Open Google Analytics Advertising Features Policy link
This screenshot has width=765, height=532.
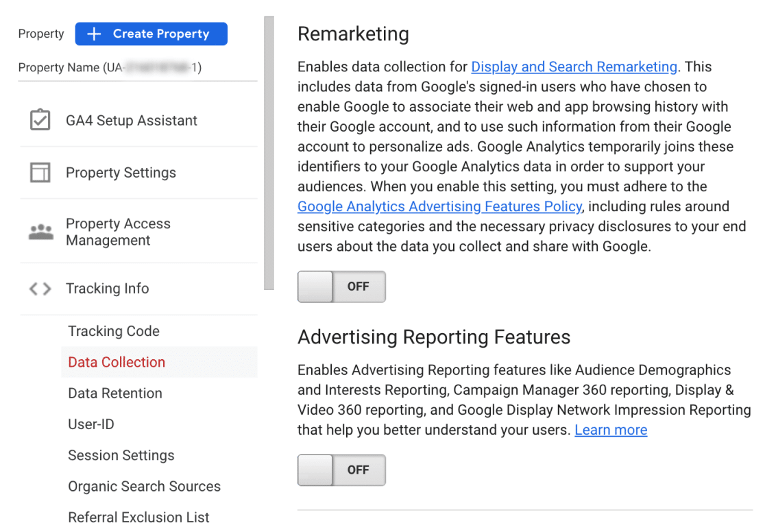439,206
